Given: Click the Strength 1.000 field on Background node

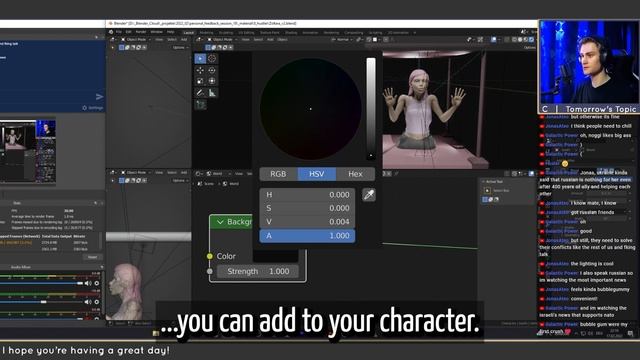Looking at the screenshot, I should click(x=258, y=271).
